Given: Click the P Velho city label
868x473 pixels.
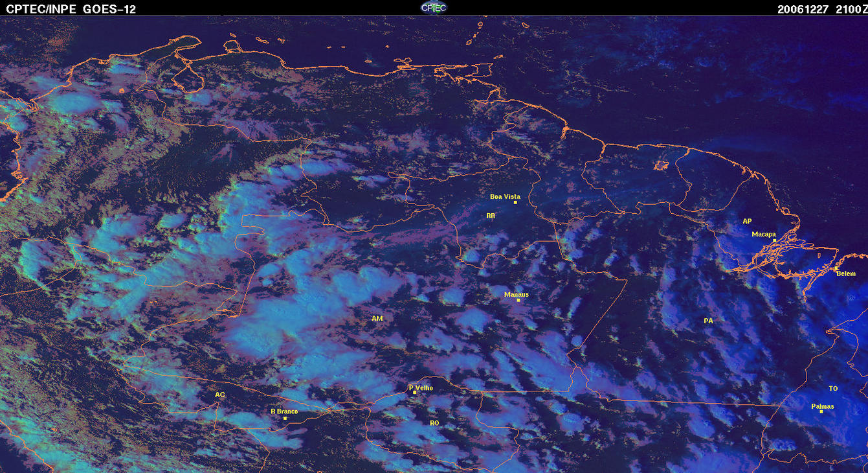Looking at the screenshot, I should coord(421,388).
